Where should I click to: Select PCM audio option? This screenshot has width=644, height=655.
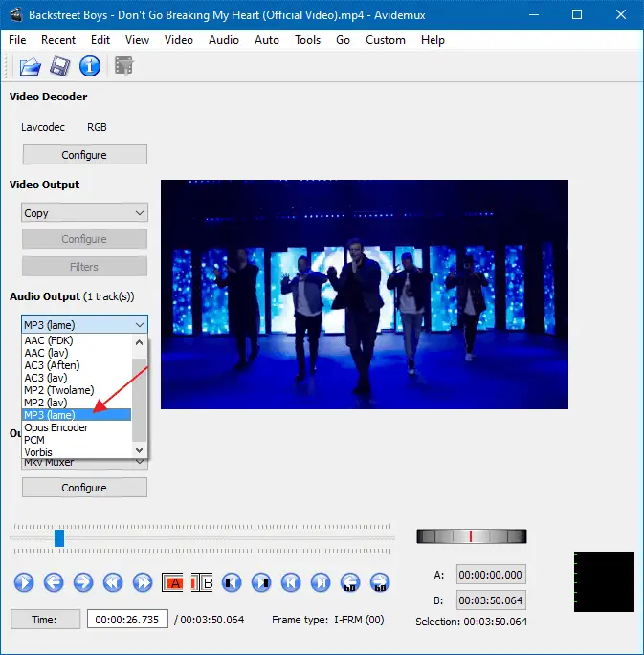(77, 440)
